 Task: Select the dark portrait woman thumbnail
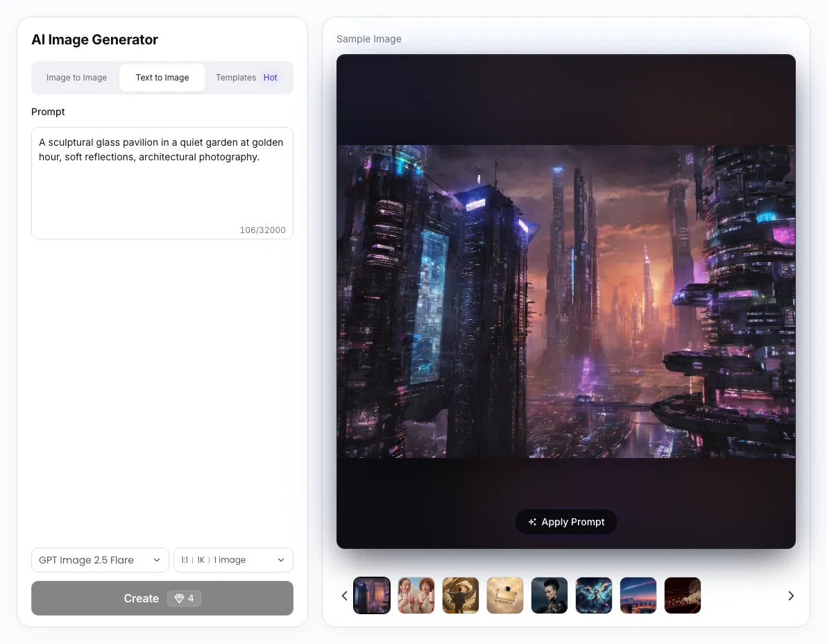549,595
